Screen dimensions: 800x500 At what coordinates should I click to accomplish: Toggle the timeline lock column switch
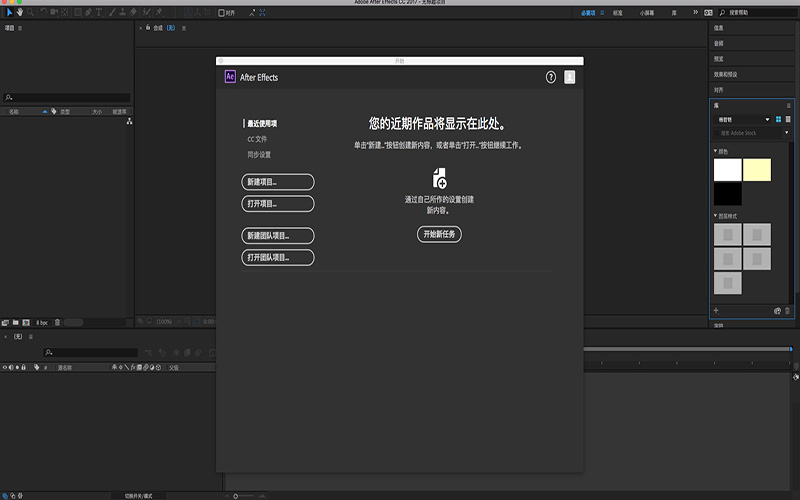pyautogui.click(x=23, y=367)
